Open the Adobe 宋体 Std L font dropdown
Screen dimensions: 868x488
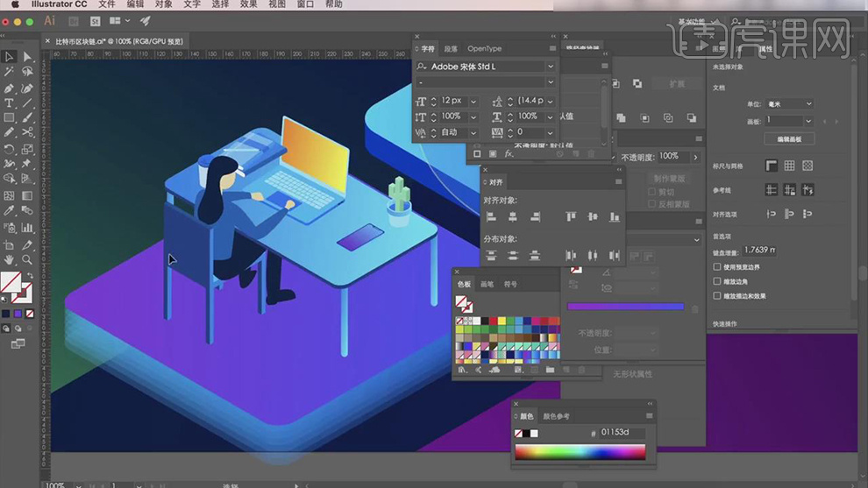(x=551, y=67)
